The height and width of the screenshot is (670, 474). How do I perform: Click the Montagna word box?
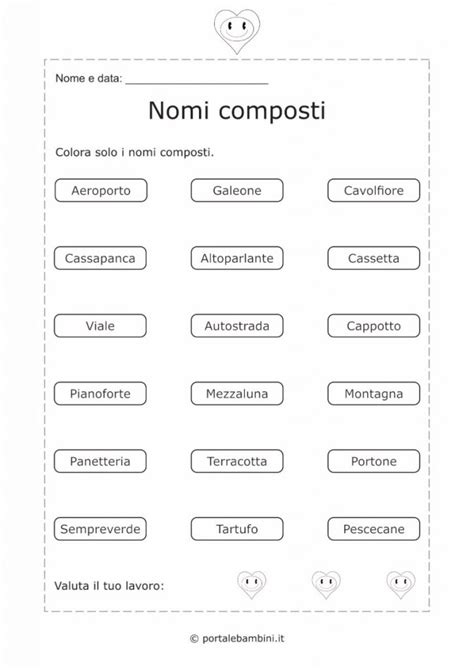pyautogui.click(x=374, y=394)
